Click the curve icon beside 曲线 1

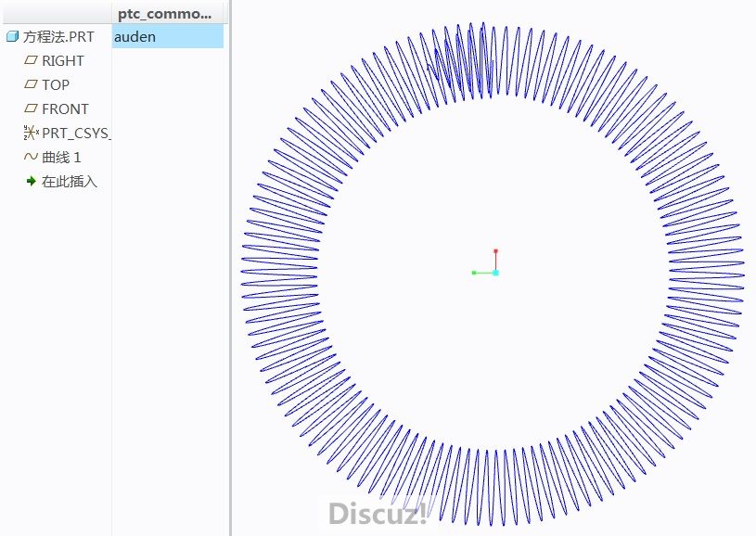click(31, 157)
